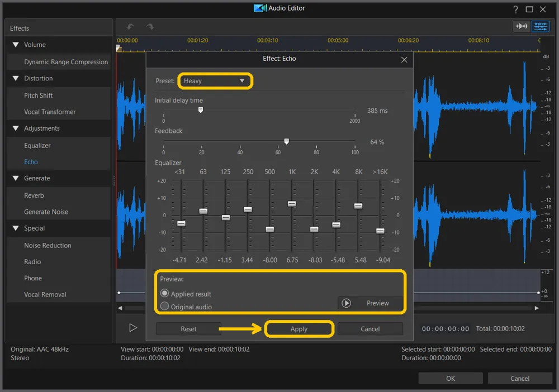Click the 500 Hz equalizer slider
559x392 pixels.
click(270, 230)
